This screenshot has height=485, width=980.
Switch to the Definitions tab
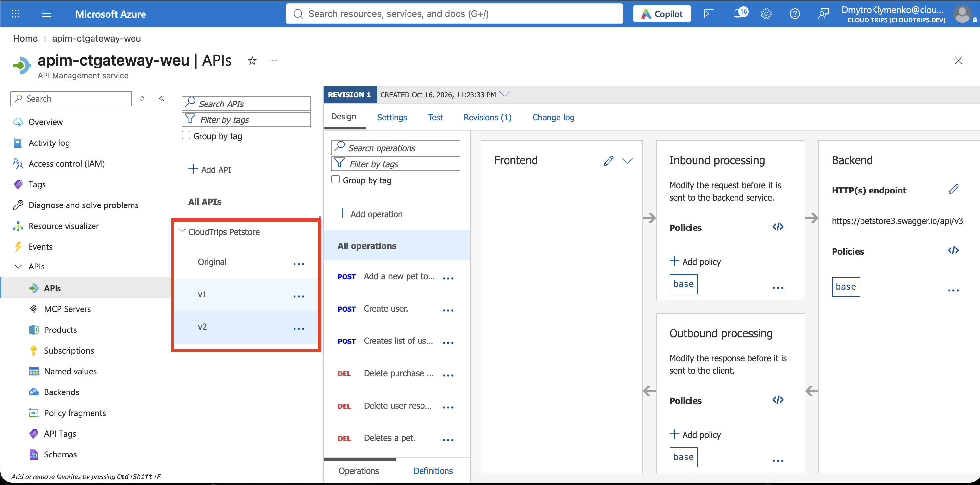433,471
